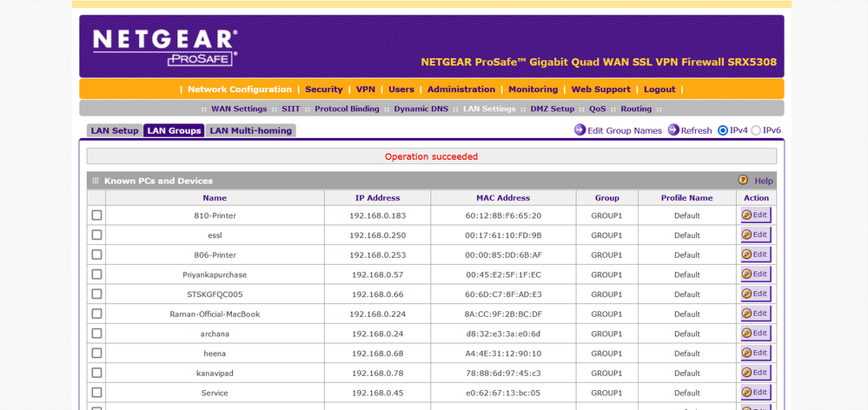The width and height of the screenshot is (868, 410).
Task: Edit the Priyankapurchase device entry
Action: pyautogui.click(x=756, y=274)
